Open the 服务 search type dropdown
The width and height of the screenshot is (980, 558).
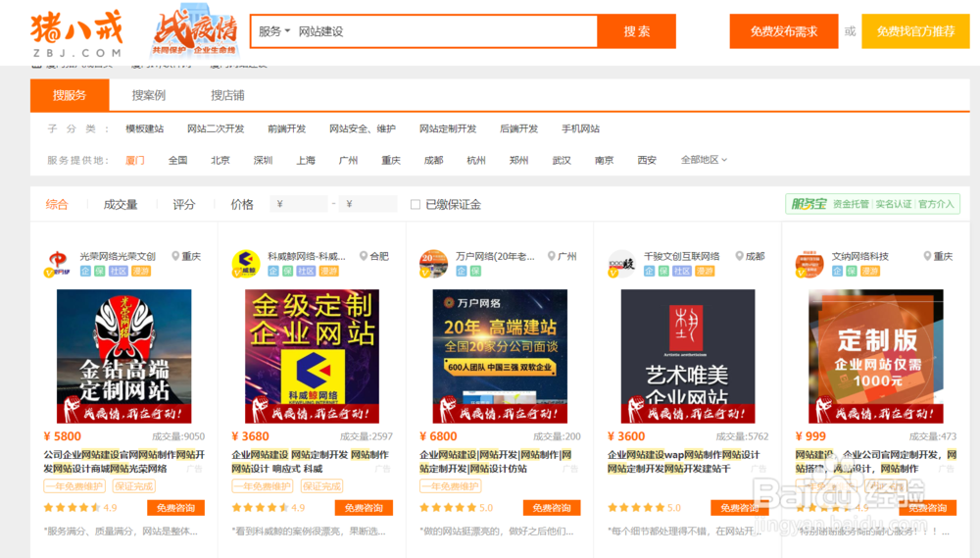pyautogui.click(x=274, y=31)
